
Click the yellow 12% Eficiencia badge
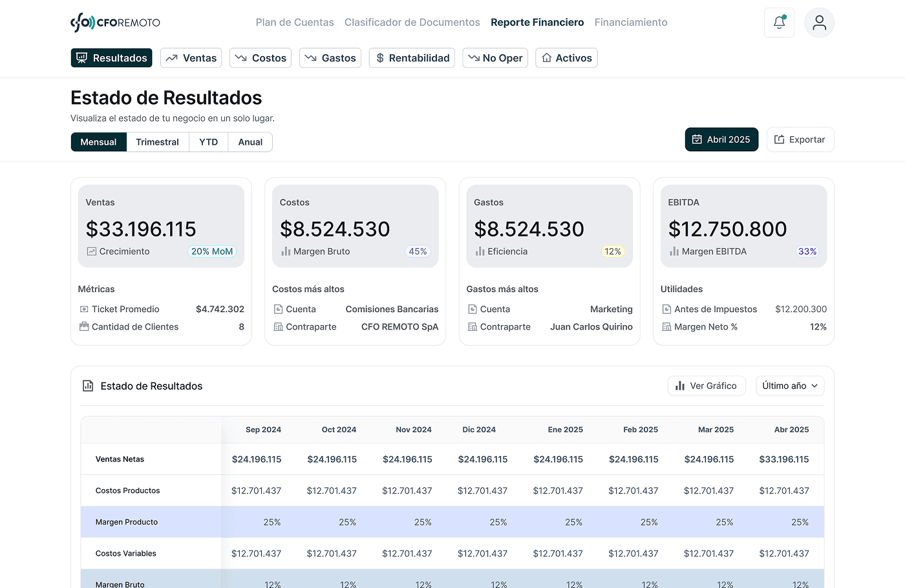(x=613, y=251)
